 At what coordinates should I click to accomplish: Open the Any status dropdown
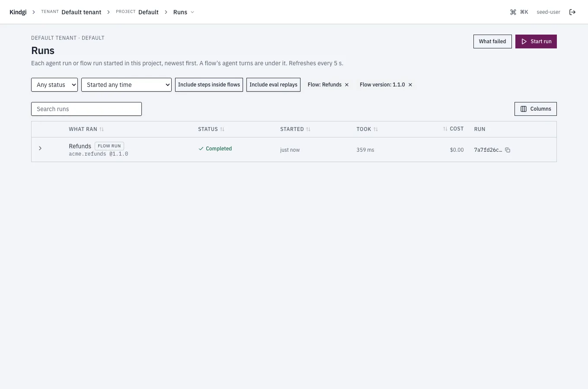click(54, 85)
